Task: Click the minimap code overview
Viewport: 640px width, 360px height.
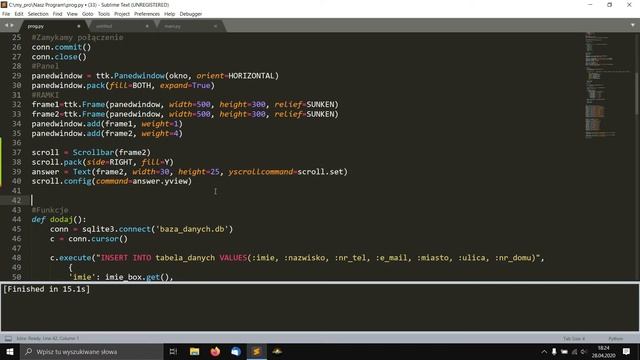Action: click(x=608, y=86)
